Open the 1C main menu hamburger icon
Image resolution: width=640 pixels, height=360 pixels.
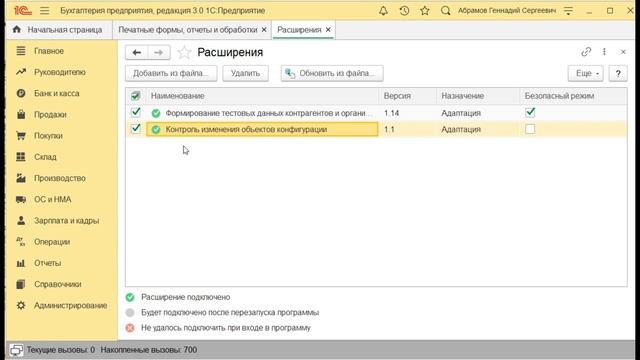[x=44, y=11]
